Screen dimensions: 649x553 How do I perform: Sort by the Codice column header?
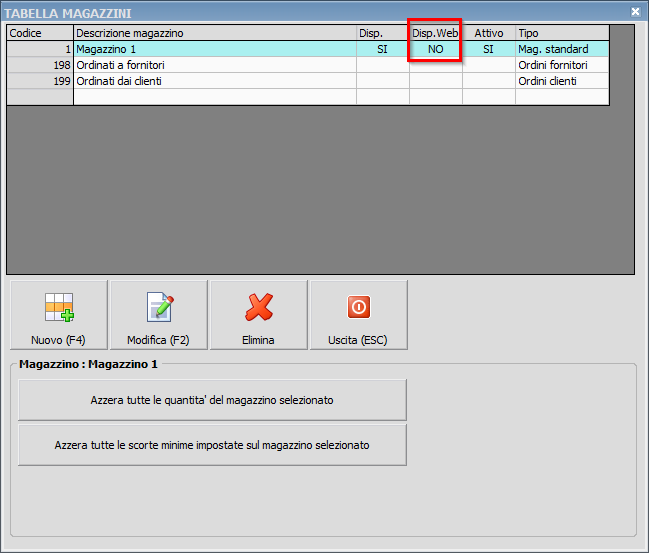tap(40, 33)
